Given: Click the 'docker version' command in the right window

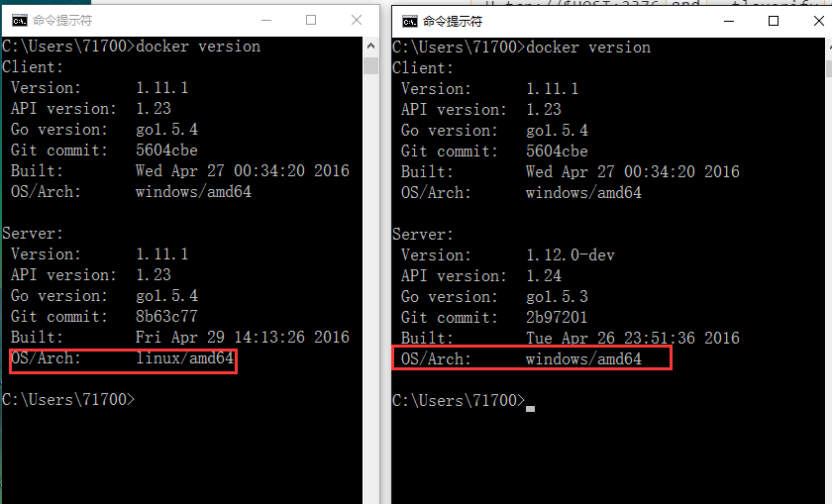Looking at the screenshot, I should (x=588, y=48).
